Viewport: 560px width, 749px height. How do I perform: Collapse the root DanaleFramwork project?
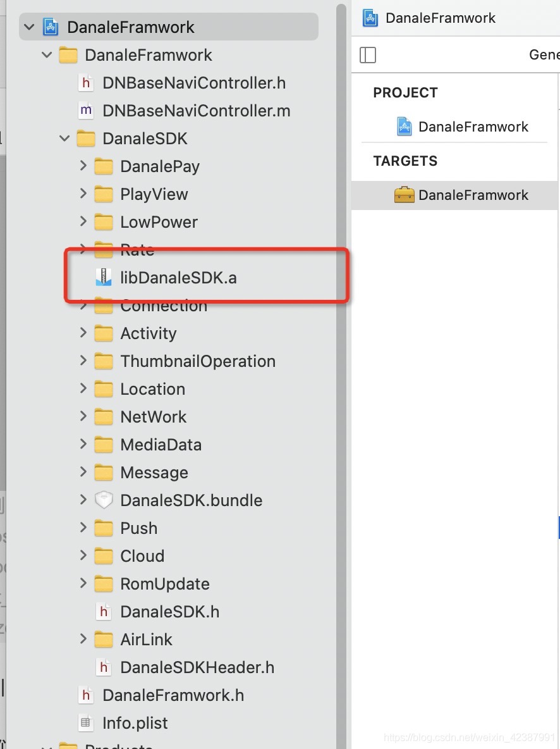[x=29, y=27]
